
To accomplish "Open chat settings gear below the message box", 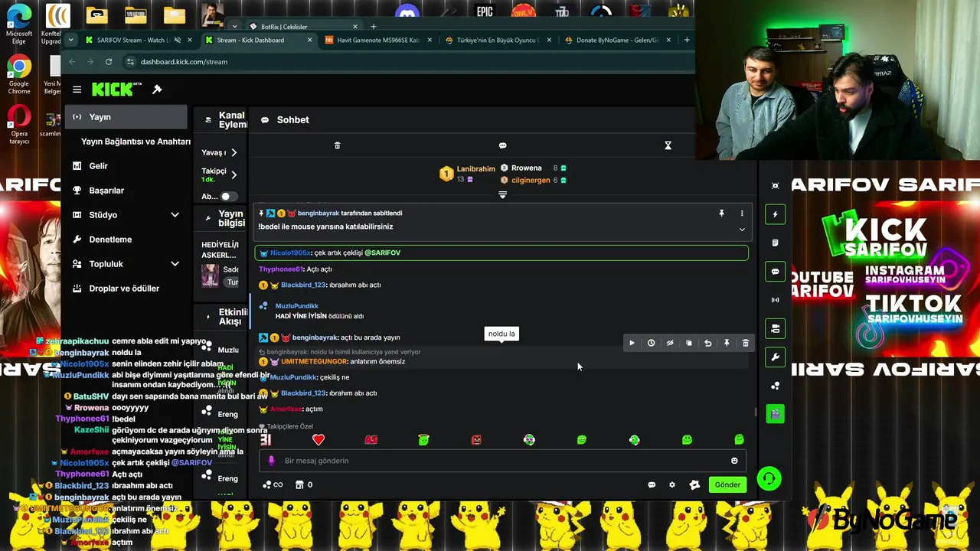I will tap(672, 484).
